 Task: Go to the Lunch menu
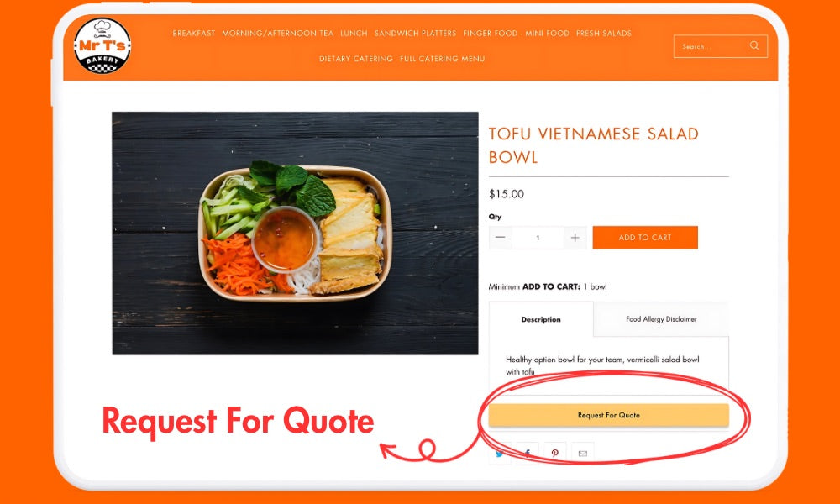[354, 34]
